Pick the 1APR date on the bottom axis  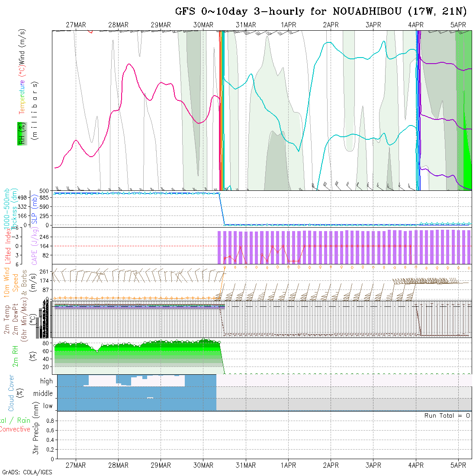(288, 465)
